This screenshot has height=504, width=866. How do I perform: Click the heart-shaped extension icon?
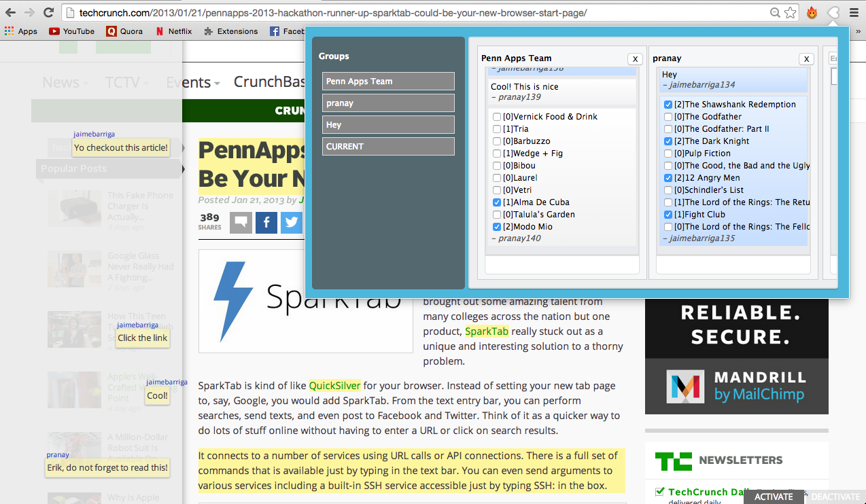click(833, 12)
